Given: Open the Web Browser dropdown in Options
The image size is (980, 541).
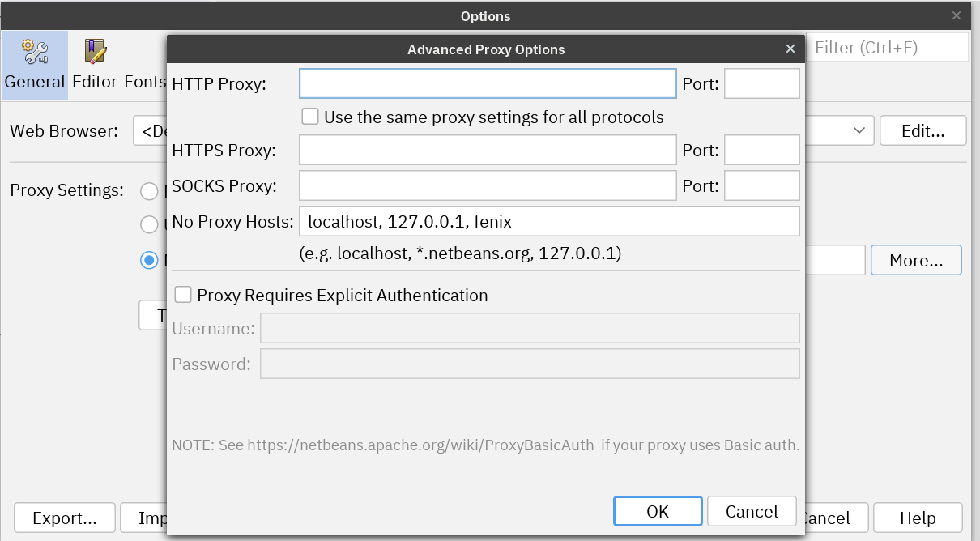Looking at the screenshot, I should (858, 130).
